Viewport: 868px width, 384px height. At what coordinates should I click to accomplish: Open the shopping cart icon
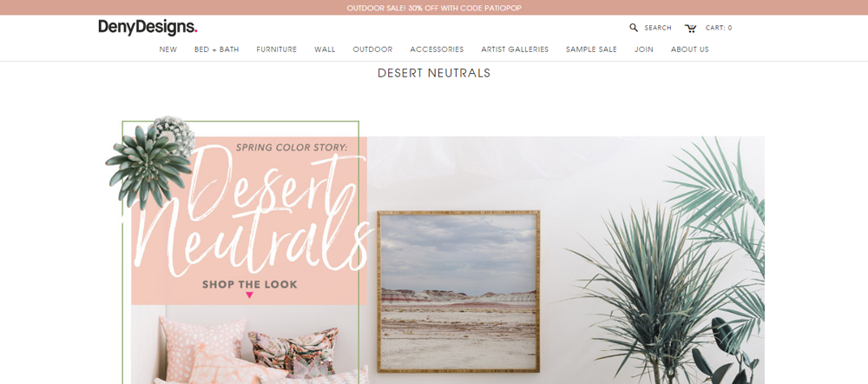coord(690,29)
